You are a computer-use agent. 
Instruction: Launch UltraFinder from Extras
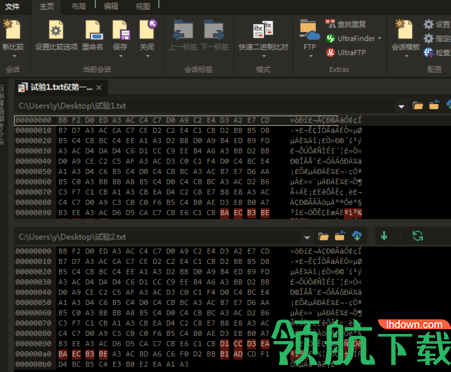(x=350, y=38)
